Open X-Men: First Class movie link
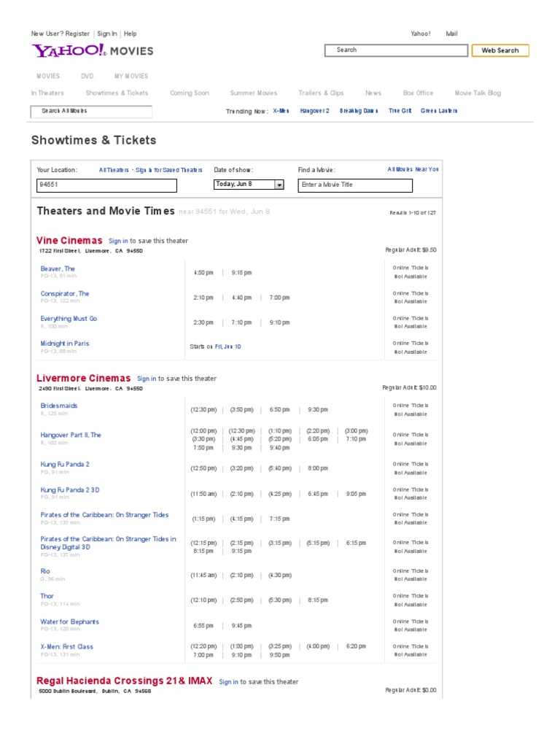The width and height of the screenshot is (560, 747). (x=66, y=647)
